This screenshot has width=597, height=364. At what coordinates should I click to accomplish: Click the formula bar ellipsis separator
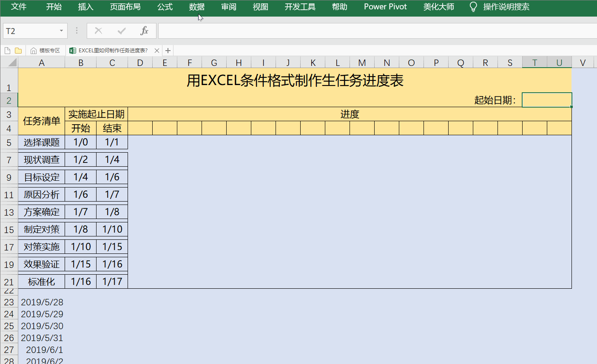76,31
